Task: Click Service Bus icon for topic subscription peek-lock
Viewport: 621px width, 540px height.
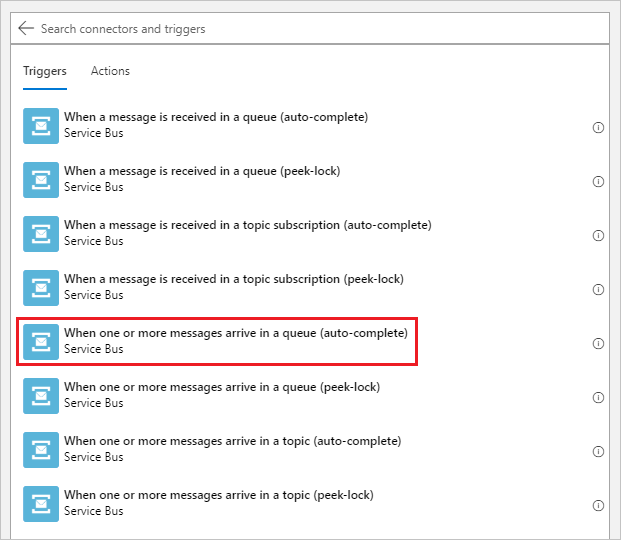Action: coord(41,288)
